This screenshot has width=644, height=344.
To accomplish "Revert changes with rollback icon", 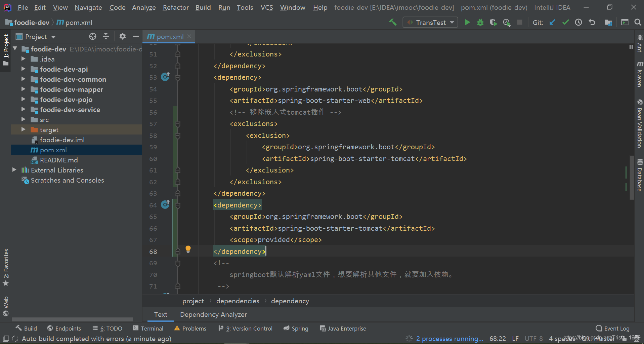I will [x=592, y=22].
